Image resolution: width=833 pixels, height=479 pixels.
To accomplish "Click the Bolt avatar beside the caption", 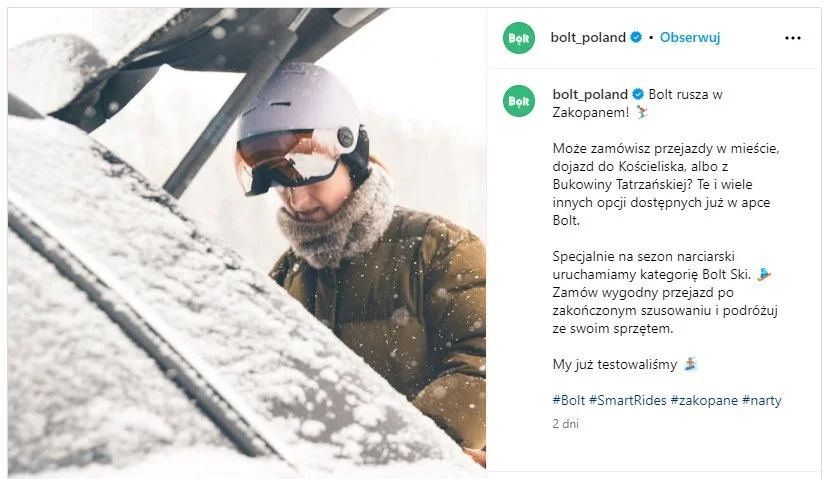I will pyautogui.click(x=519, y=101).
